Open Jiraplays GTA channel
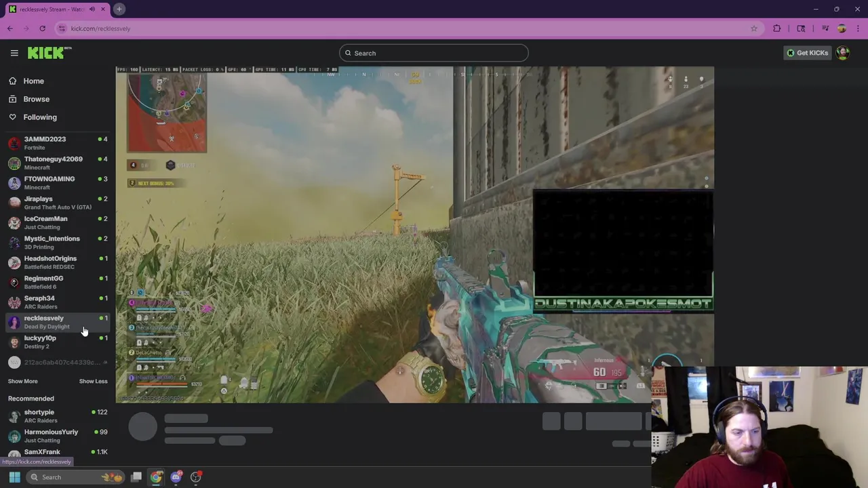The height and width of the screenshot is (488, 868). point(58,203)
